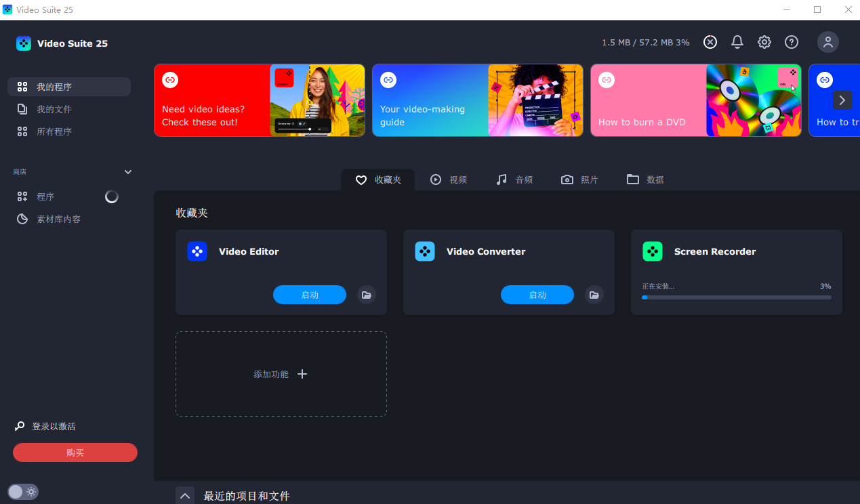Viewport: 860px width, 504px height.
Task: Click the link icon on the blue 'How to tr' banner
Action: 825,80
